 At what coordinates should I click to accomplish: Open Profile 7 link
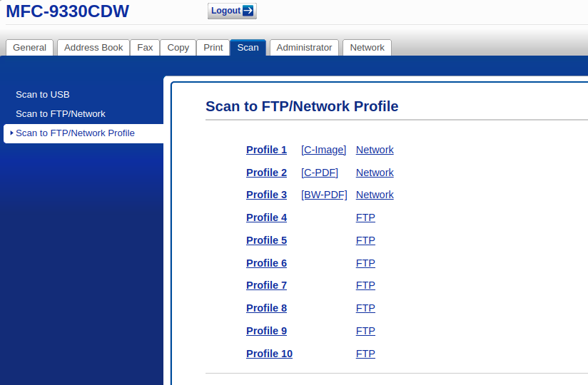[267, 285]
